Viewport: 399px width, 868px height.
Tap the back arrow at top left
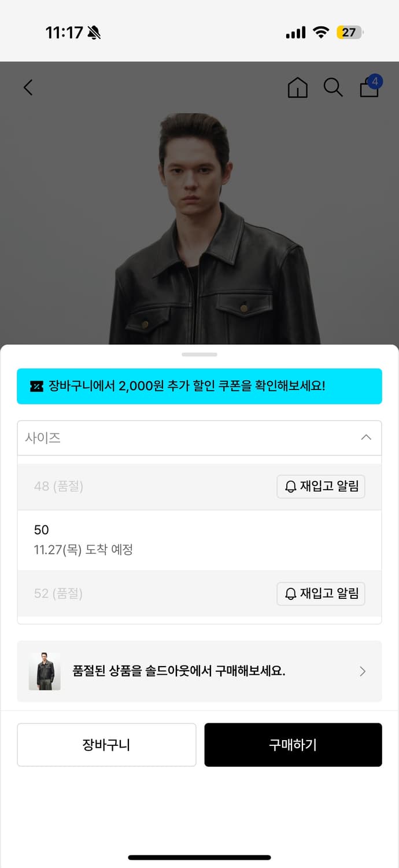[x=27, y=87]
